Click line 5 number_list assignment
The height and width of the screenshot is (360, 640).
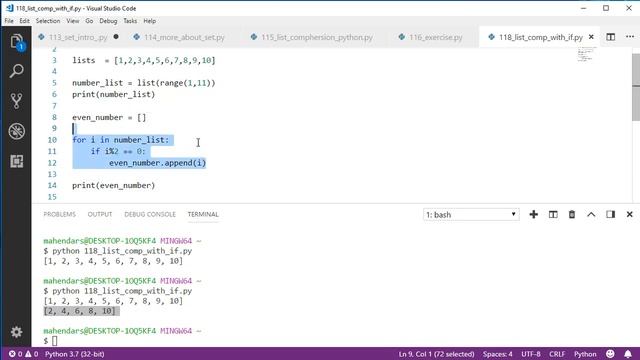tap(144, 83)
